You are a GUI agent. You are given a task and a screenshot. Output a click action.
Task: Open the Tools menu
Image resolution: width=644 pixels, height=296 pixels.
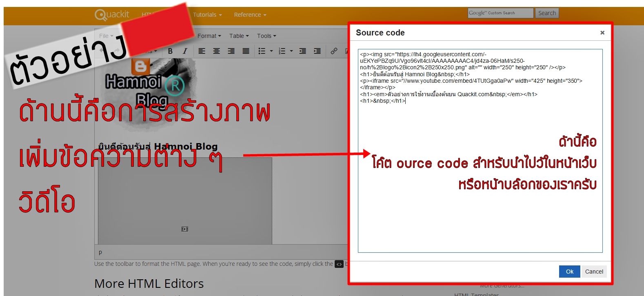pos(266,36)
